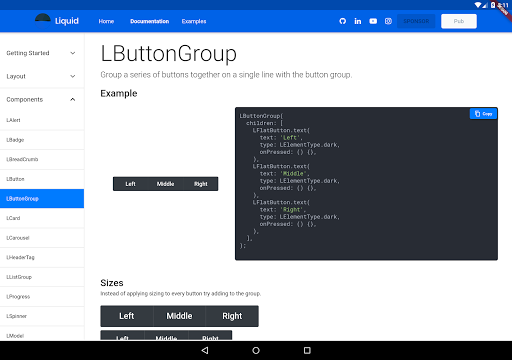
Task: Tap the Android back navigation button
Action: point(205,350)
